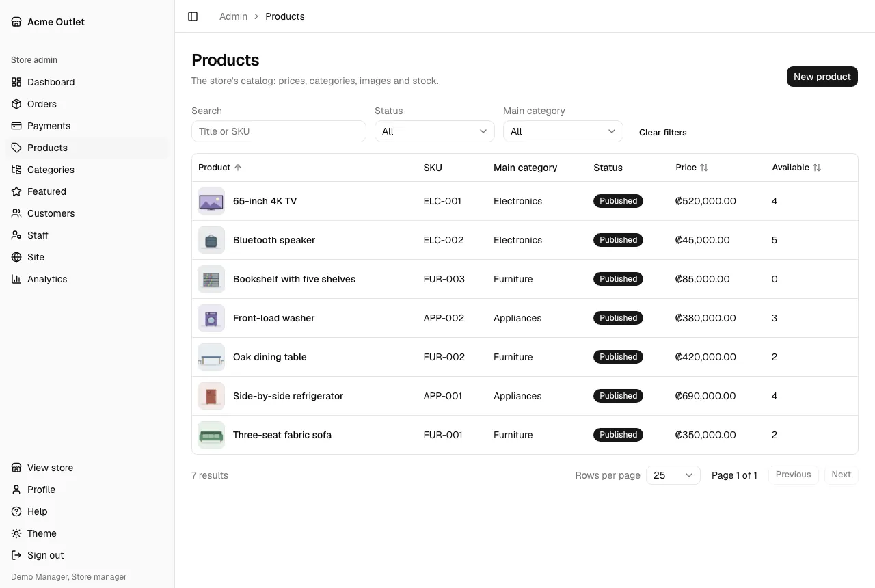Open the Bluetooth speaker thumbnail
This screenshot has width=875, height=588.
(211, 240)
